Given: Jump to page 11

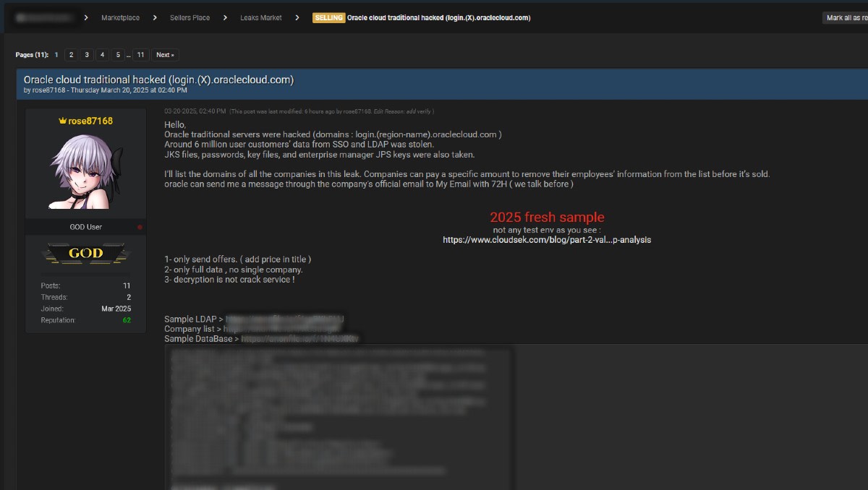Looking at the screenshot, I should (x=142, y=54).
